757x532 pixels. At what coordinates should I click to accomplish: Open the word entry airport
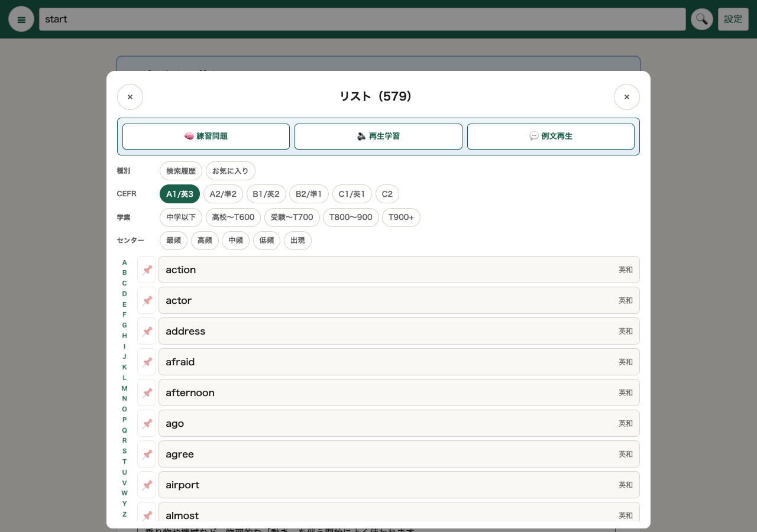[399, 485]
